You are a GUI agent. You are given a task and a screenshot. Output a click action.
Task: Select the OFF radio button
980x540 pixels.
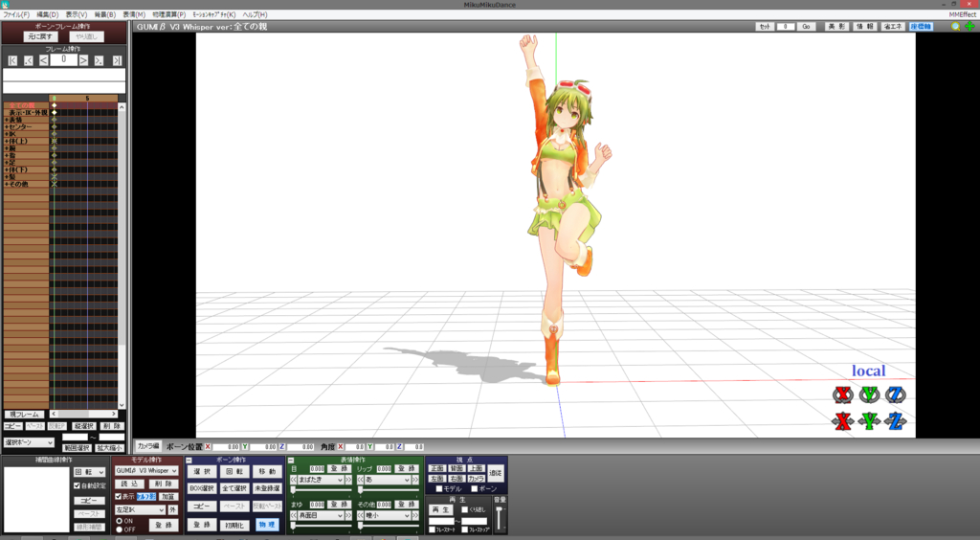[x=120, y=529]
